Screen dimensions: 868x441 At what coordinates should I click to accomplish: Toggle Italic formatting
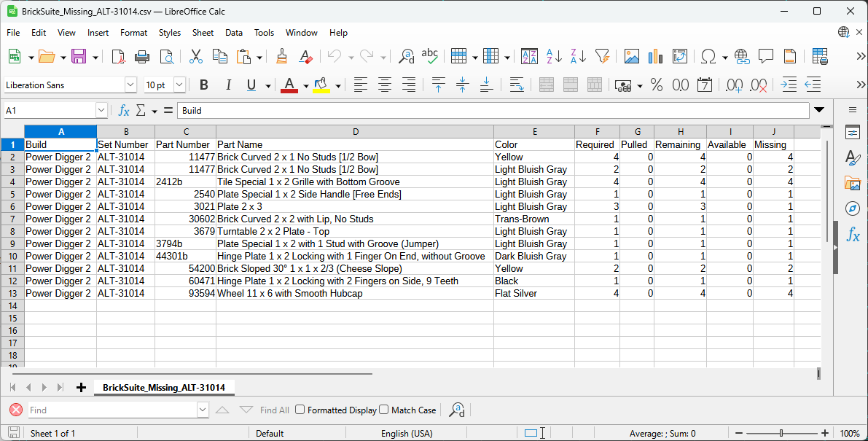[x=228, y=85]
